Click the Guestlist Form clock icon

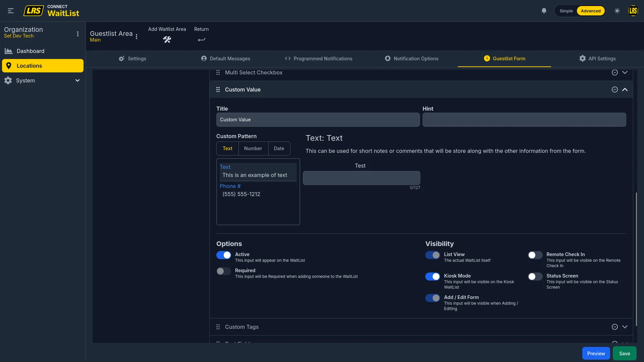pyautogui.click(x=487, y=58)
